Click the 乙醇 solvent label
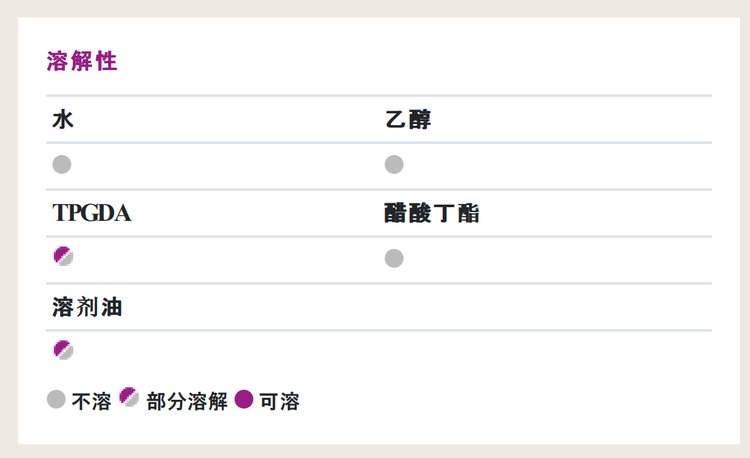750x458 pixels. tap(408, 120)
